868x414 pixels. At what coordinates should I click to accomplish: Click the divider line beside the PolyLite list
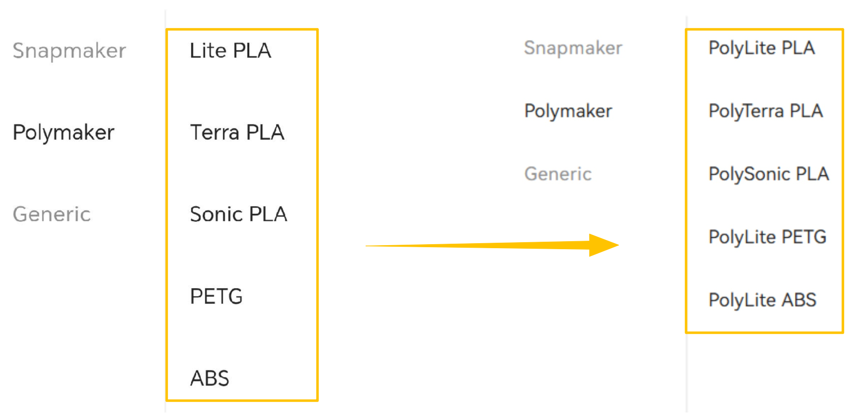pyautogui.click(x=687, y=375)
